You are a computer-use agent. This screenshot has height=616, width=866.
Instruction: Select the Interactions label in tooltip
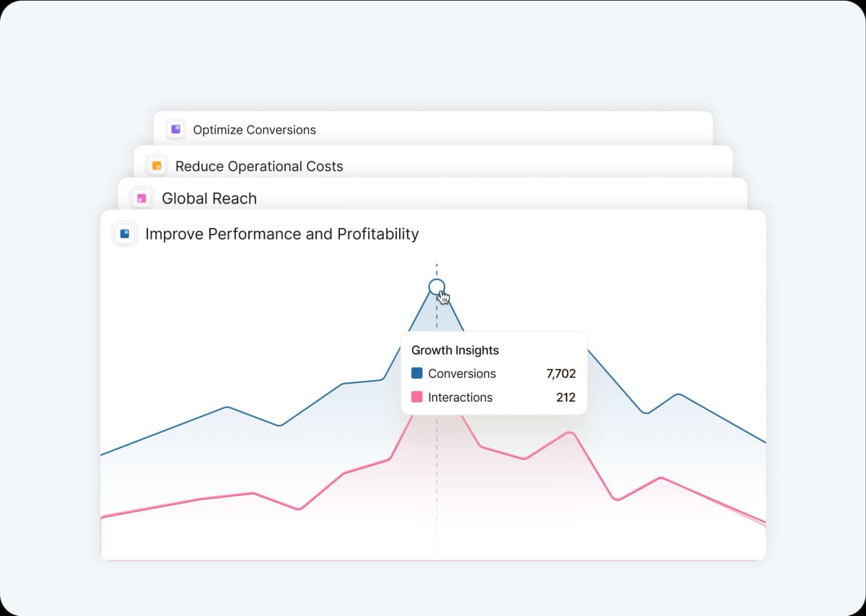click(x=460, y=397)
